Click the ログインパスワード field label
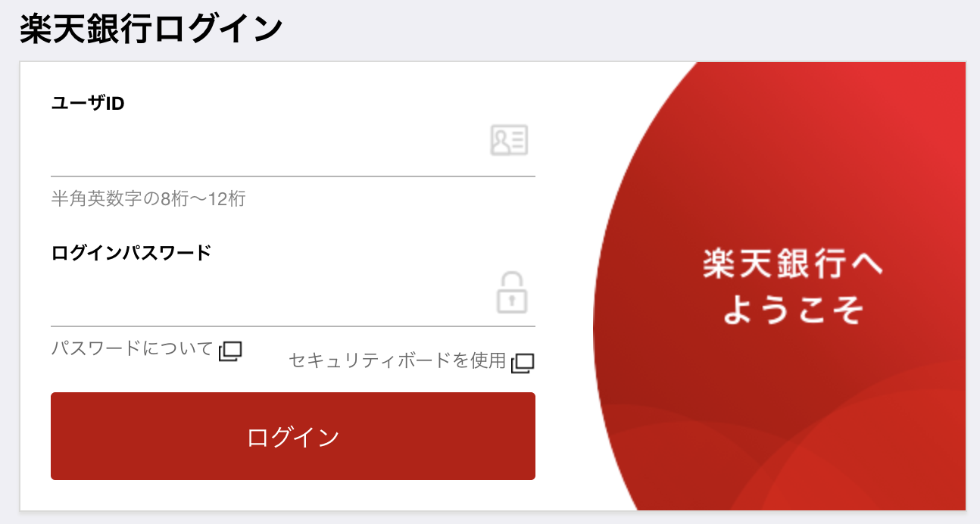The image size is (980, 524). tap(131, 254)
